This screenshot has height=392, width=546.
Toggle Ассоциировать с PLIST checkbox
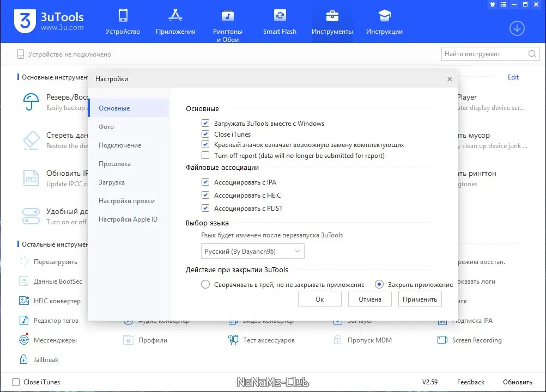point(205,208)
